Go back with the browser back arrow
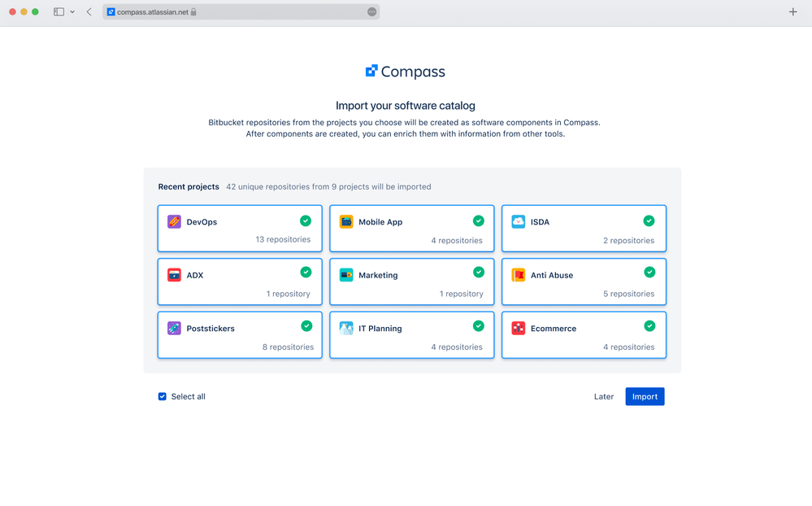This screenshot has width=812, height=506. 89,12
